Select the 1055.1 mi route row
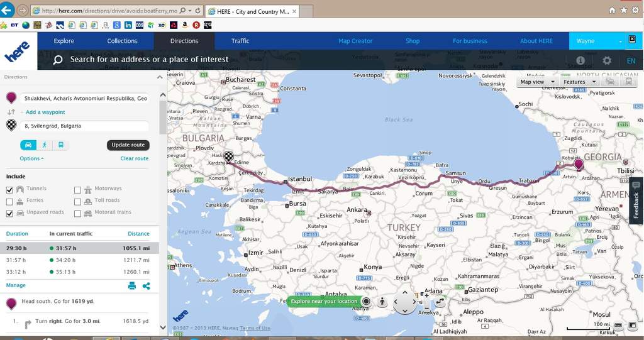 tap(79, 248)
